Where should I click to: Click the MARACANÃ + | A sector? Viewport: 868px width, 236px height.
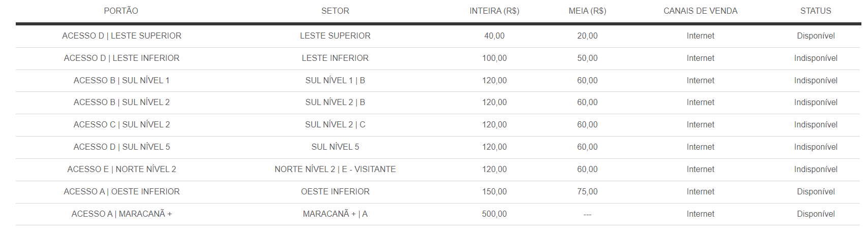(335, 214)
